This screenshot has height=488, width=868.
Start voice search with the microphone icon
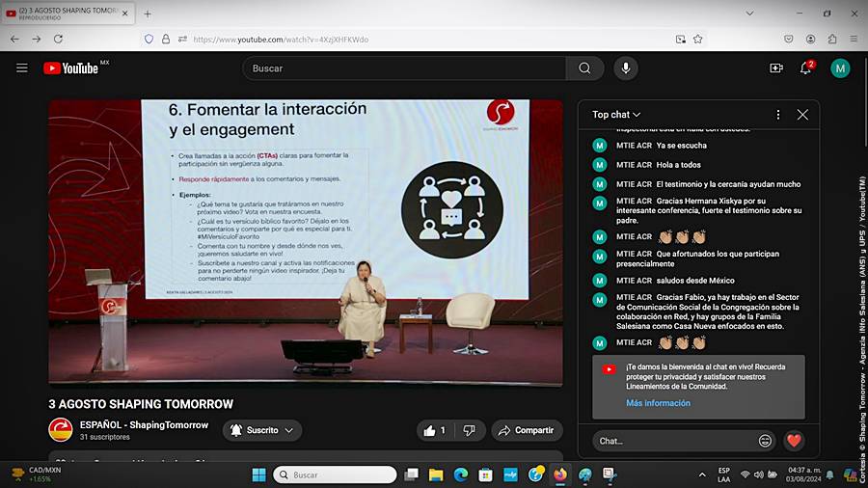tap(626, 68)
